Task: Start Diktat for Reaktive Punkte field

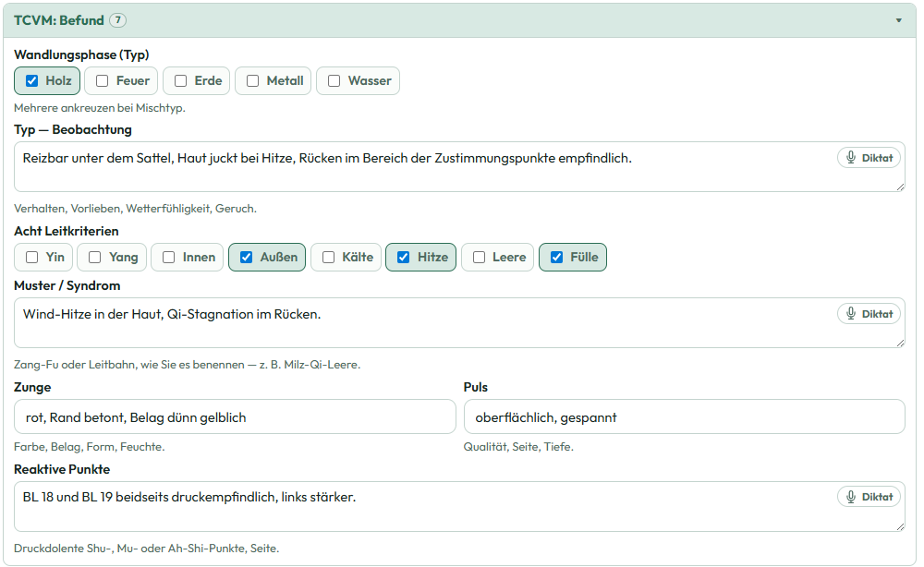Action: coord(869,497)
